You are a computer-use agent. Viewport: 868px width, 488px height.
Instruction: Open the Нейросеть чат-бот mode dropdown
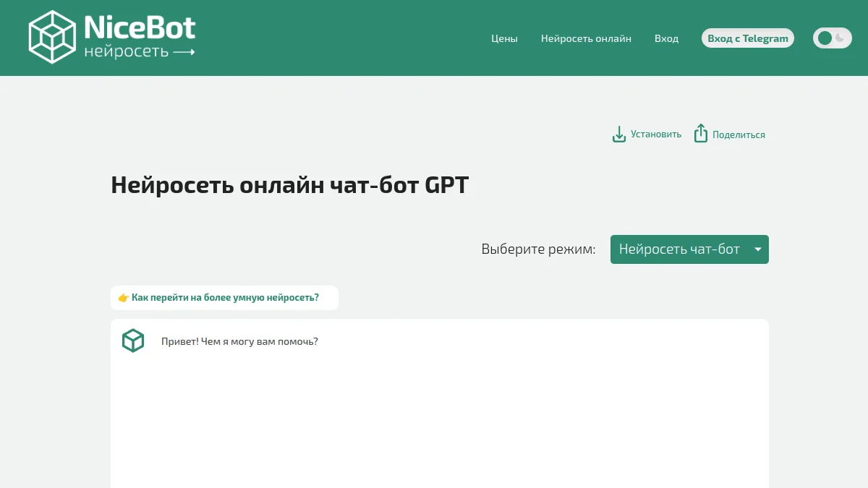point(689,249)
